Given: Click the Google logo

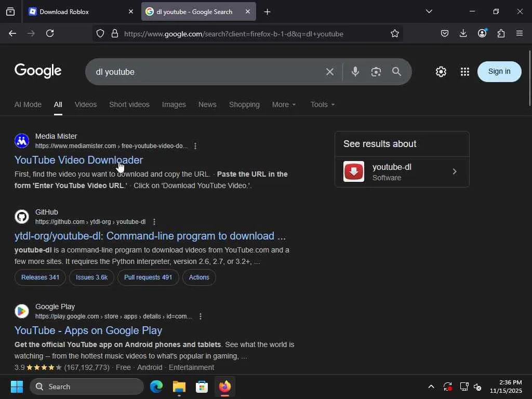Looking at the screenshot, I should (38, 71).
